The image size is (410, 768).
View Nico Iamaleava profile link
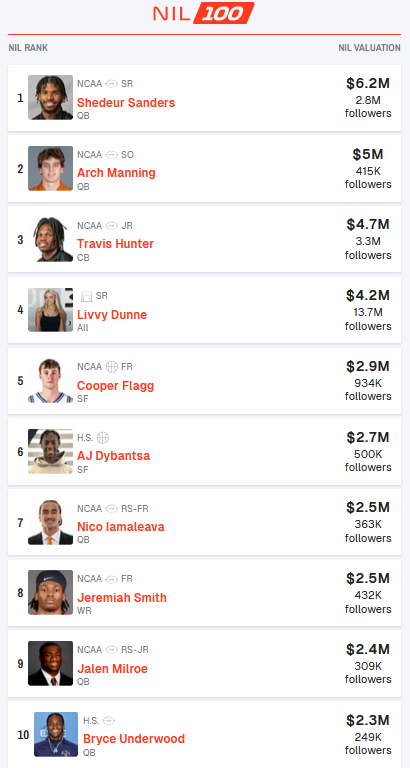(121, 527)
